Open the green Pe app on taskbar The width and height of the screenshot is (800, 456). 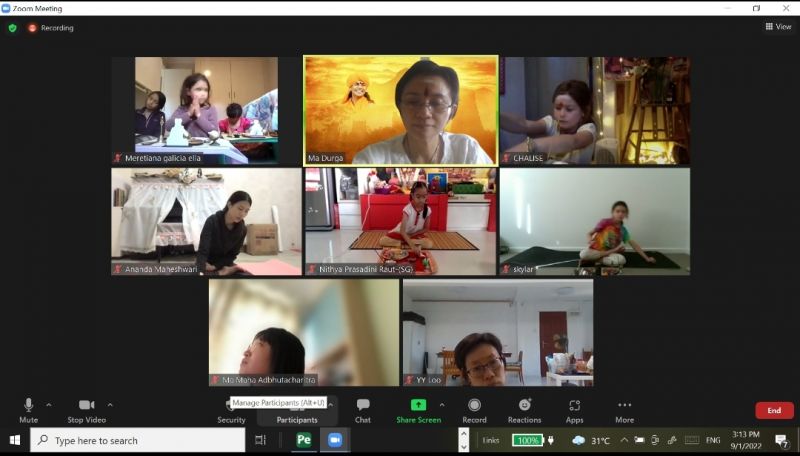click(x=304, y=440)
